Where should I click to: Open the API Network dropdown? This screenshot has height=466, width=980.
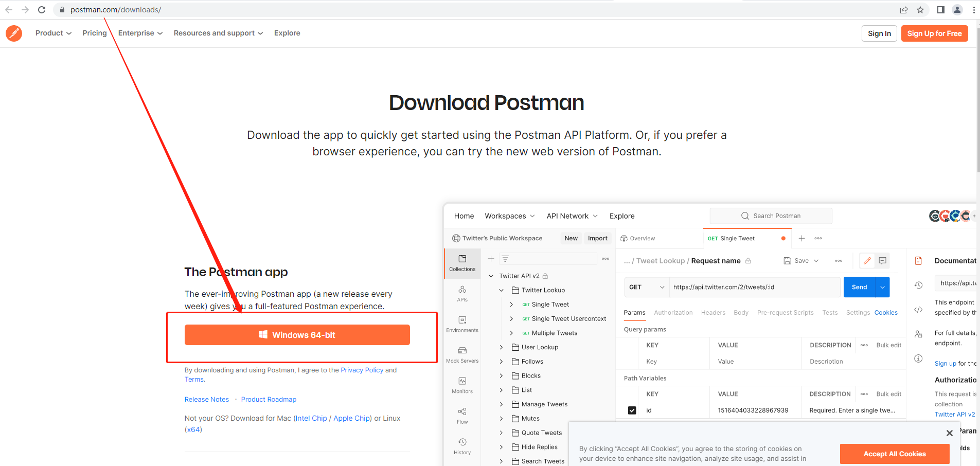(x=572, y=216)
